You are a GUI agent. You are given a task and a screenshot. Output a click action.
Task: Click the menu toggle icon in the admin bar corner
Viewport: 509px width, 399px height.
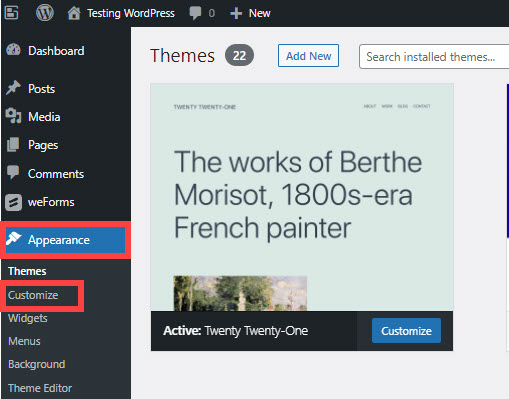coord(12,13)
